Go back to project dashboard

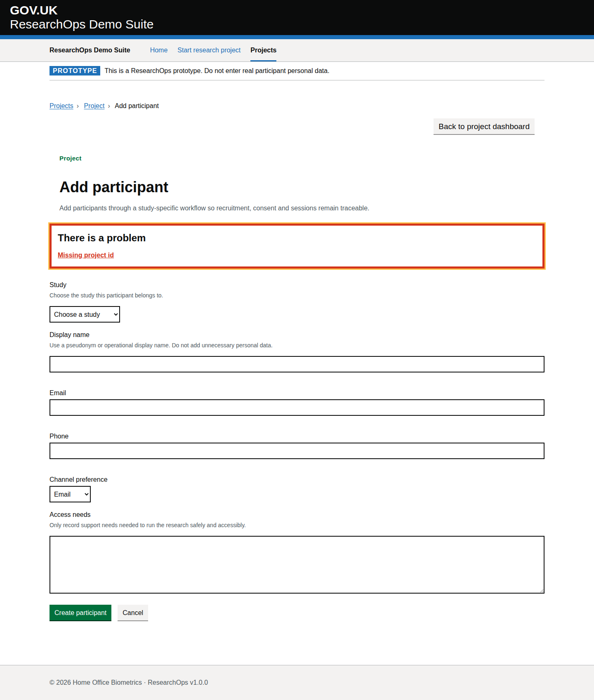click(x=484, y=127)
